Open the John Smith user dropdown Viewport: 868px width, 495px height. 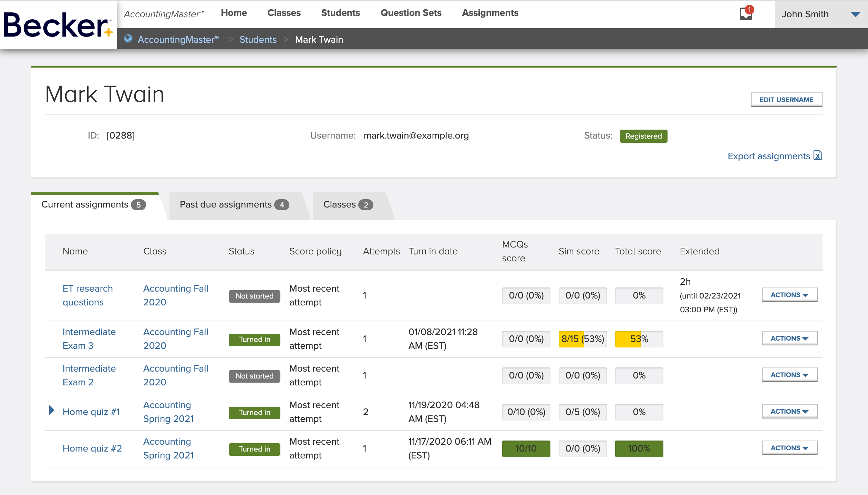pyautogui.click(x=821, y=14)
